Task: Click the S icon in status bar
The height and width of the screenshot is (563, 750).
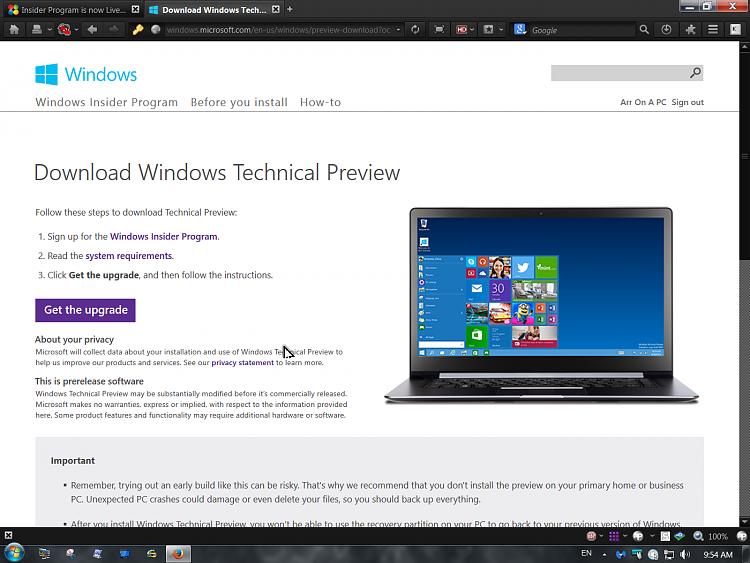Action: pos(665,536)
